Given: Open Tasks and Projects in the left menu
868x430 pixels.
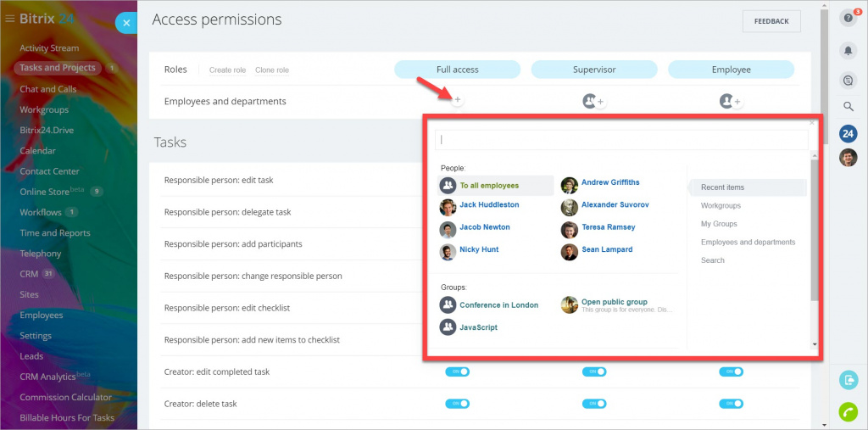Looking at the screenshot, I should [x=58, y=68].
